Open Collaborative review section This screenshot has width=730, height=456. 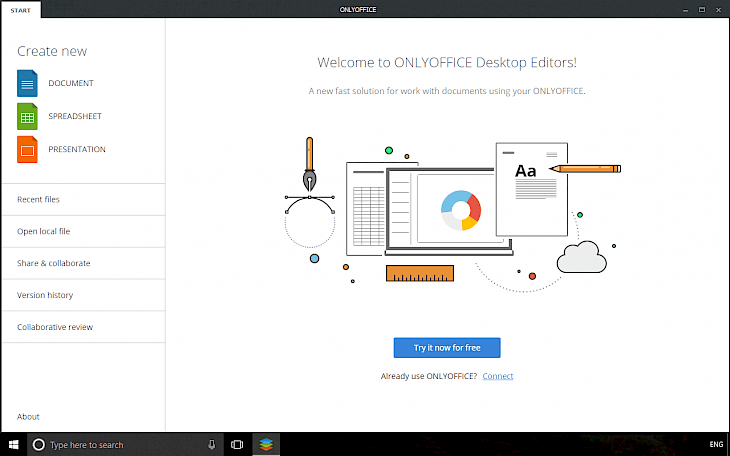pos(84,327)
